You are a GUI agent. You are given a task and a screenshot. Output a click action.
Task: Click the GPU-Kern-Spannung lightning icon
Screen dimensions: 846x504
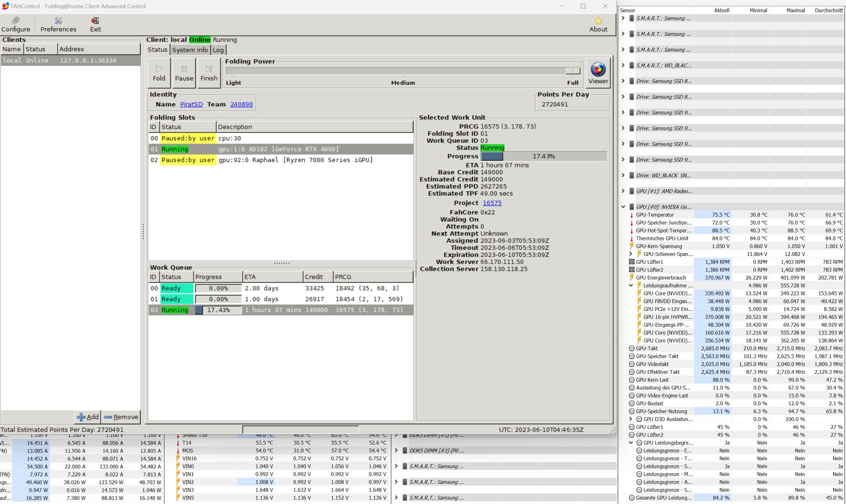coord(632,246)
